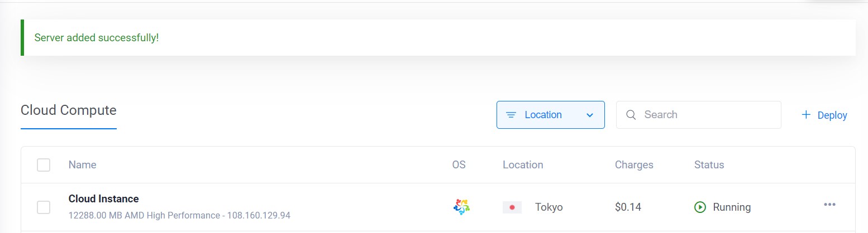The image size is (868, 233).
Task: Open the three-dots menu for Cloud Instance
Action: (830, 205)
